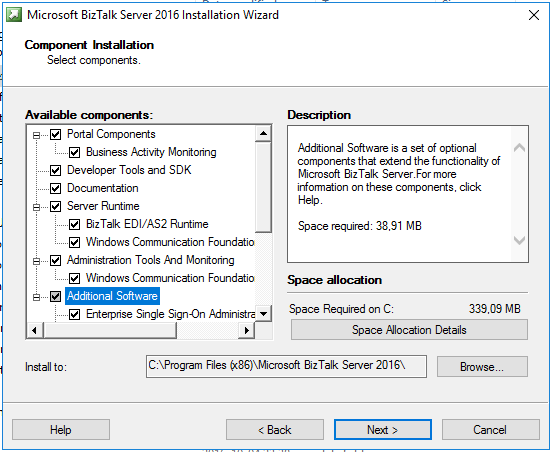Select Enterprise Single Sign-On Administration item
553x452 pixels.
coord(170,314)
